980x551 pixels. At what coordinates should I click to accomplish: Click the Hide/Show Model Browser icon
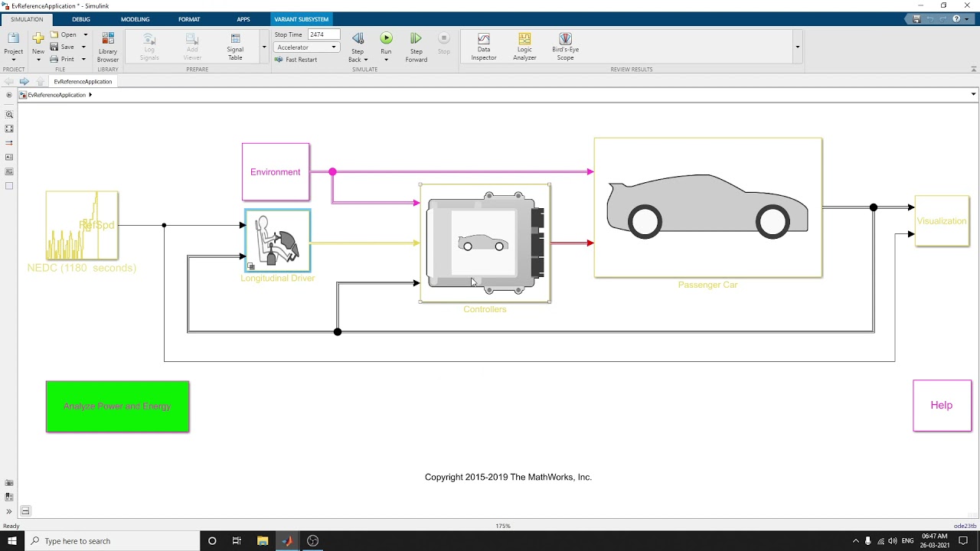click(x=9, y=95)
